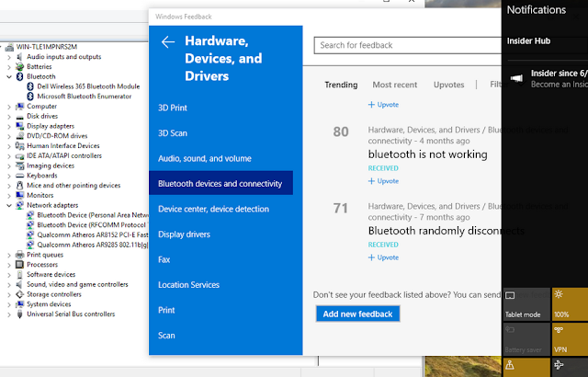Toggle the VPN quick action tile
Viewport: 588px width, 377px height.
click(x=570, y=339)
